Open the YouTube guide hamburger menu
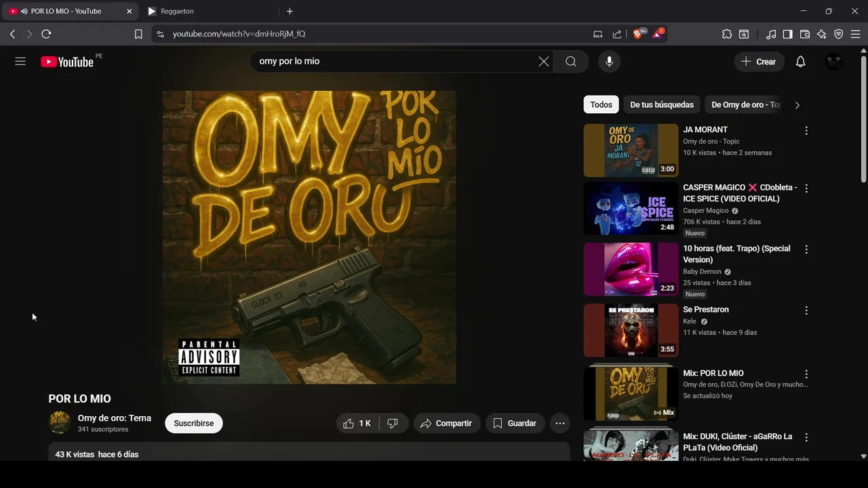868x488 pixels. (x=20, y=62)
